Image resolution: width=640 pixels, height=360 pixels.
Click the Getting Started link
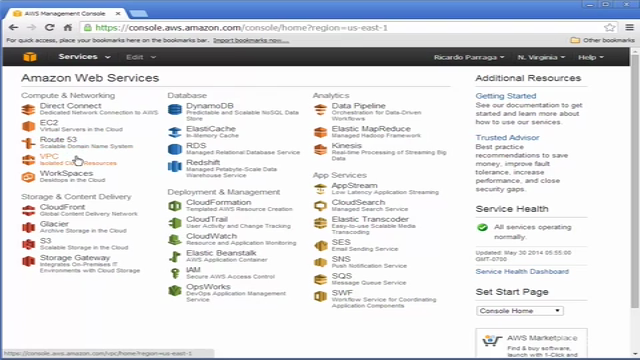point(506,96)
